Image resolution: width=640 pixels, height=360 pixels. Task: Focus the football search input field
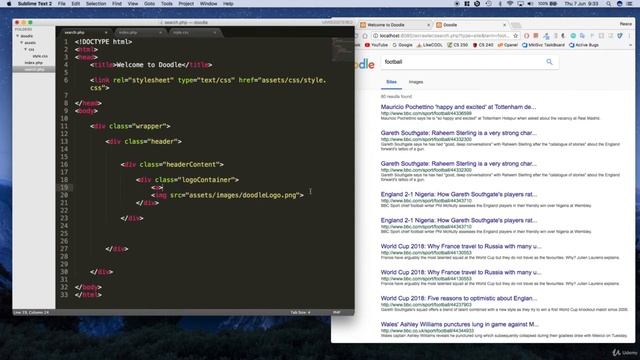click(462, 62)
